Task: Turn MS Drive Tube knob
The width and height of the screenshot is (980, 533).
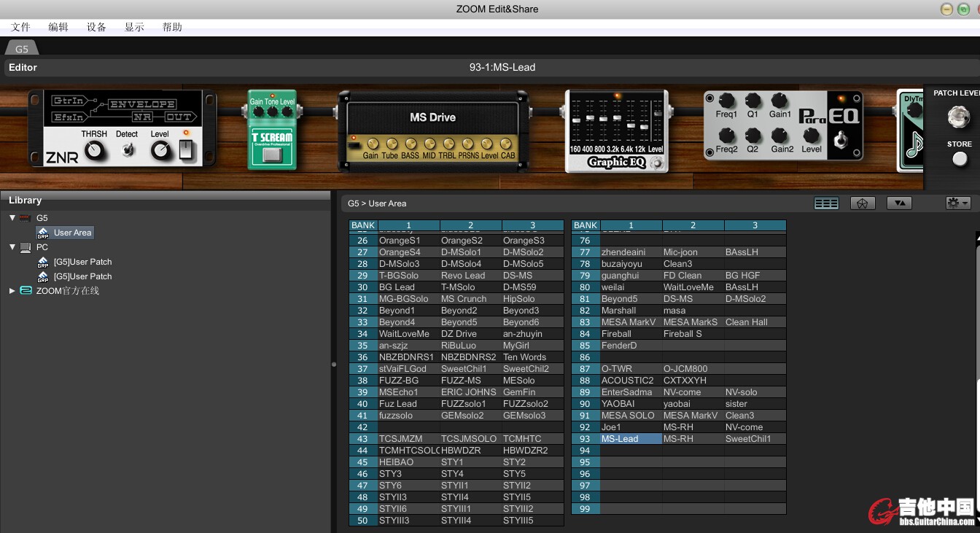Action: click(x=391, y=144)
